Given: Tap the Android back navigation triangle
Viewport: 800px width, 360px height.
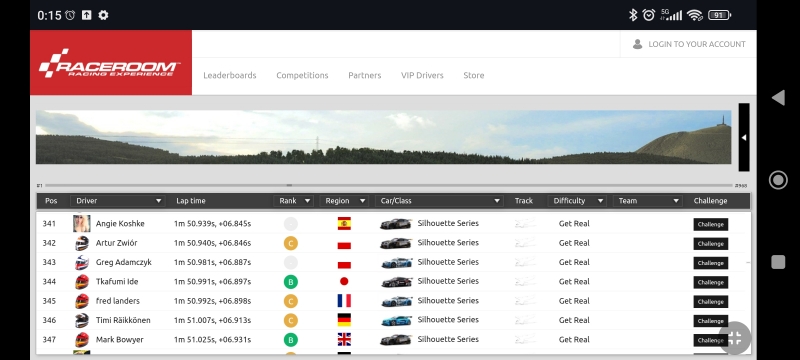Looking at the screenshot, I should [778, 98].
